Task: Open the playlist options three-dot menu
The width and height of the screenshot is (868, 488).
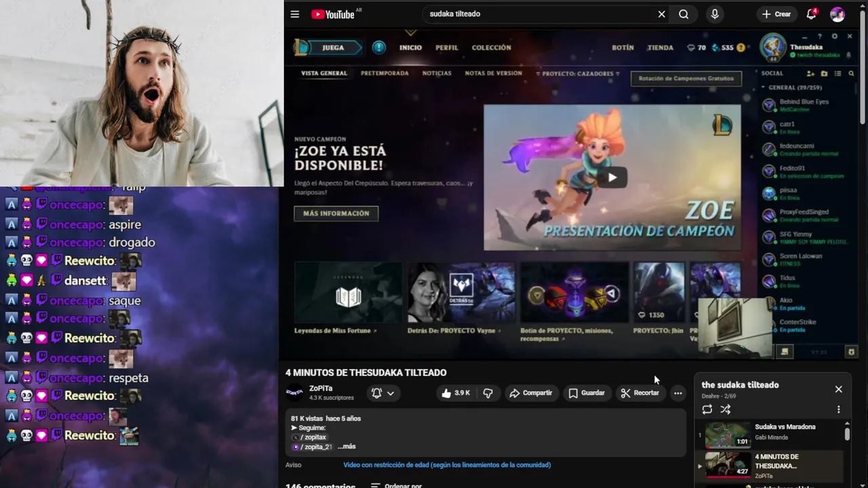Action: point(838,409)
